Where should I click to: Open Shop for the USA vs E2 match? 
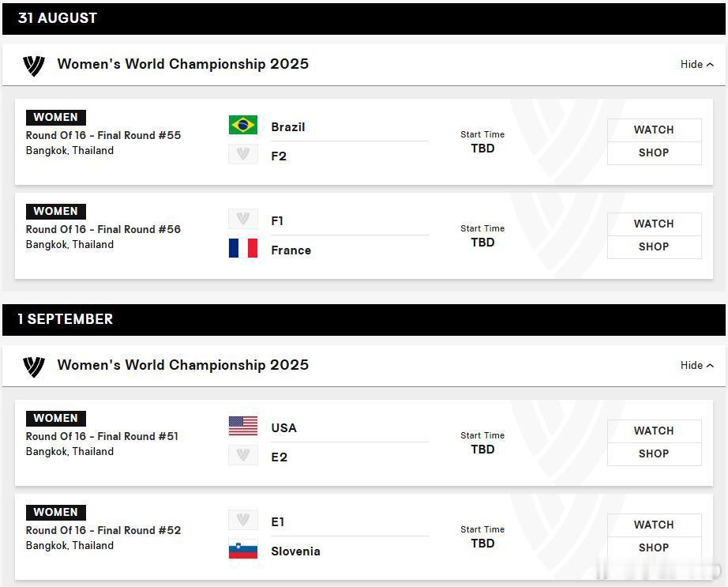pyautogui.click(x=655, y=454)
